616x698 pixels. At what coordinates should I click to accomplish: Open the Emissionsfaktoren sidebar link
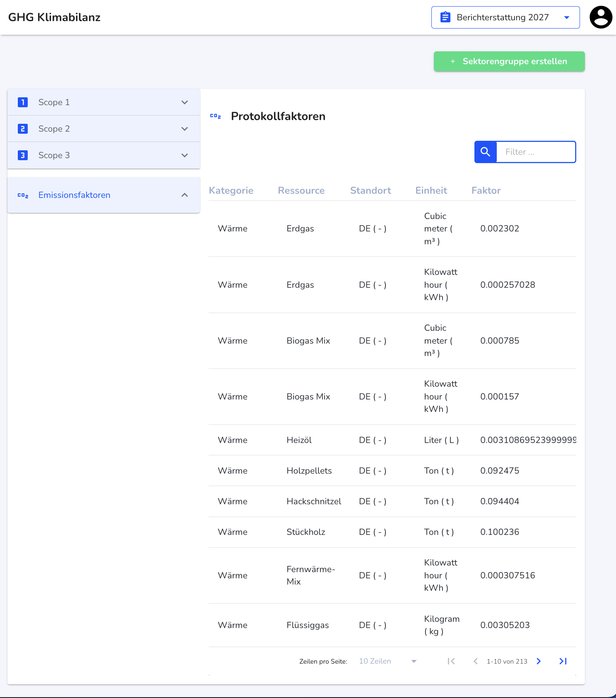(x=75, y=195)
